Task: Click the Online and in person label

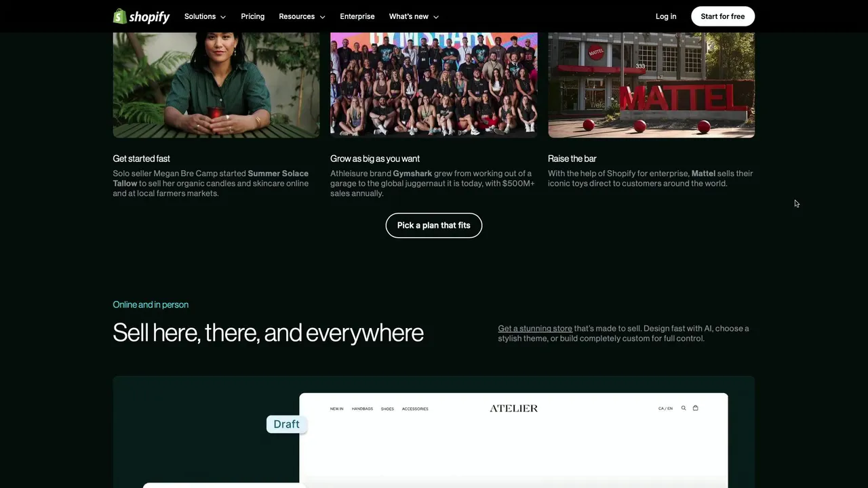Action: point(151,305)
